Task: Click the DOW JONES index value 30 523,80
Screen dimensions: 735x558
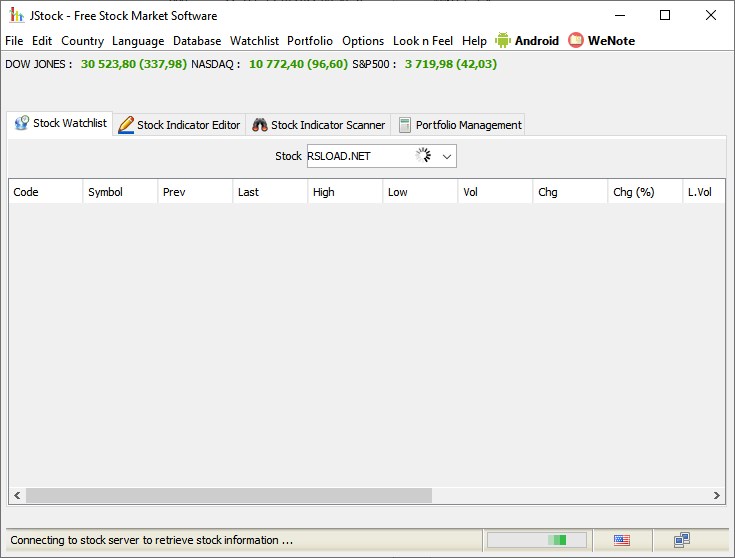Action: pyautogui.click(x=134, y=64)
